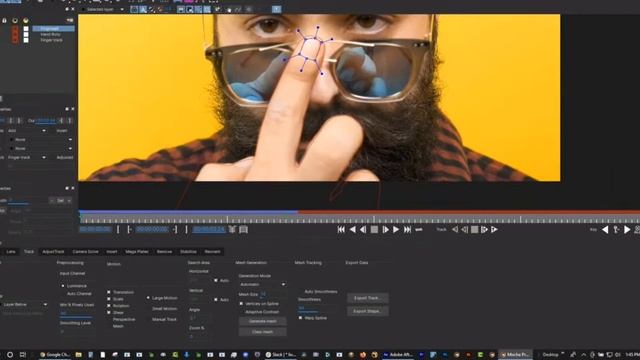Open the upper None dropdown in layer properties
Screen dimensions: 640x360
[41, 140]
